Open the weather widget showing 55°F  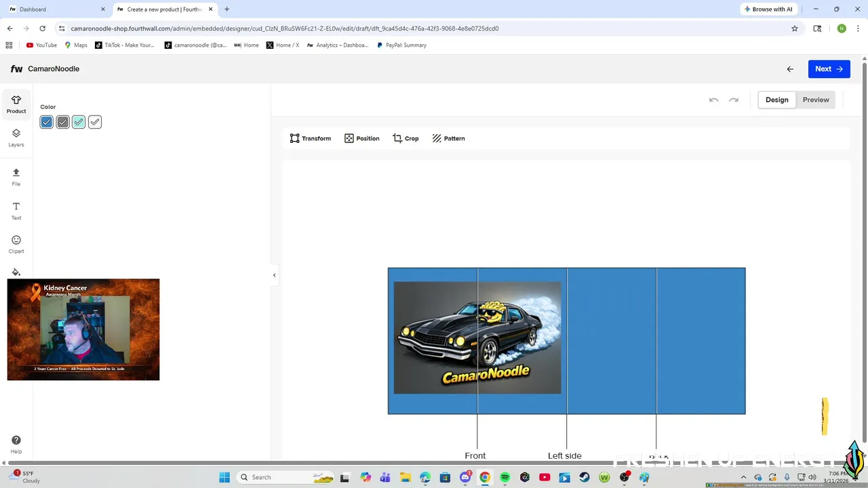(x=26, y=477)
